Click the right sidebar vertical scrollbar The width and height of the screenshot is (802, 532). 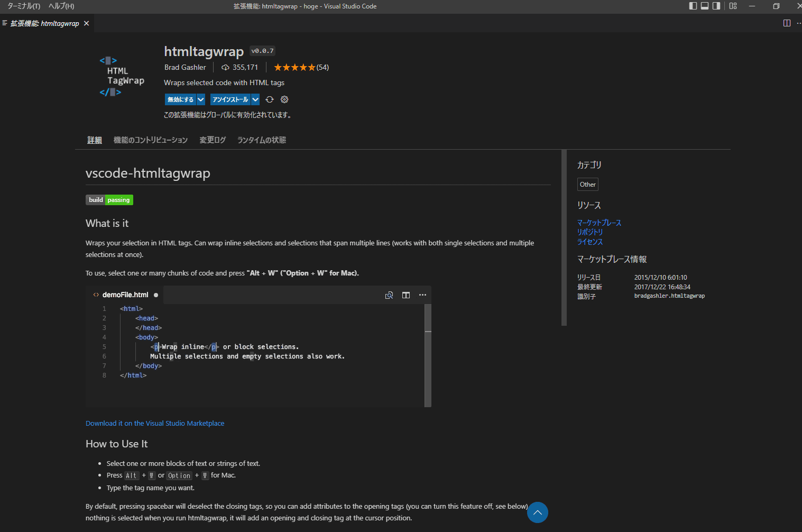(x=564, y=238)
